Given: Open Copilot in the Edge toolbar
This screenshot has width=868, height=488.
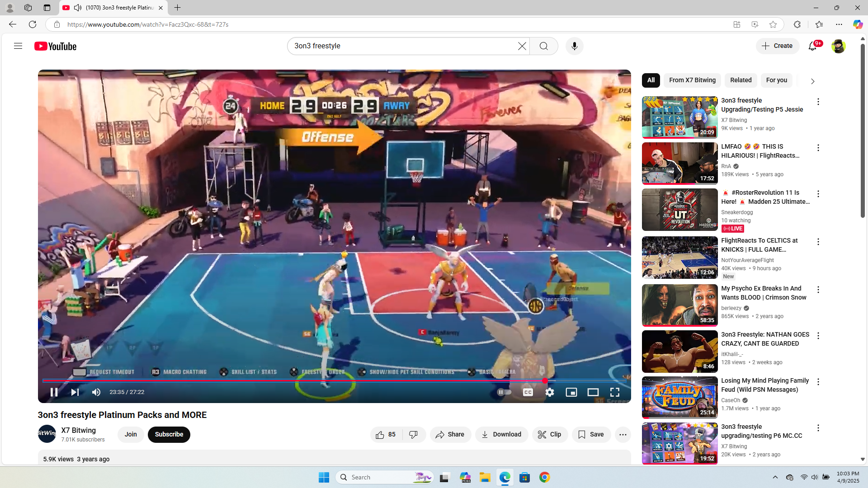Looking at the screenshot, I should [x=858, y=24].
